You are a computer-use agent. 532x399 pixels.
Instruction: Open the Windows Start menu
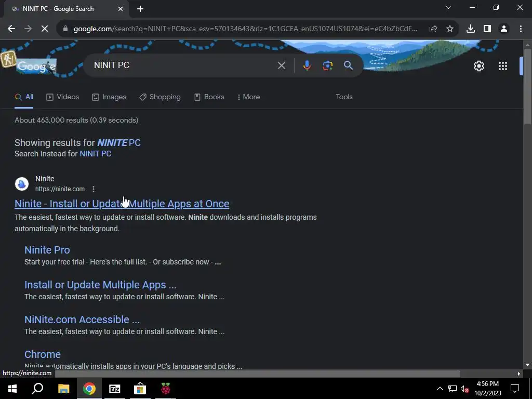[x=12, y=389]
